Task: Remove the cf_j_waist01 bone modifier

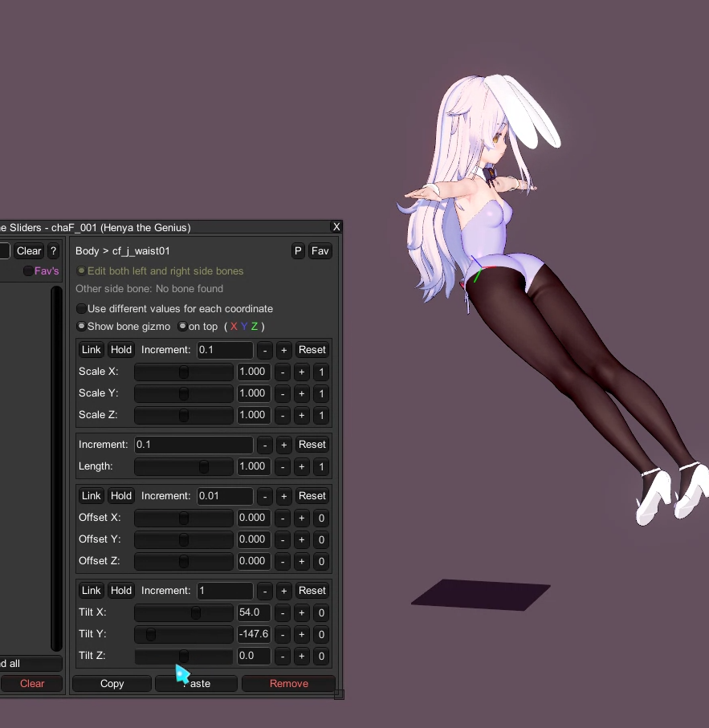Action: pos(289,683)
